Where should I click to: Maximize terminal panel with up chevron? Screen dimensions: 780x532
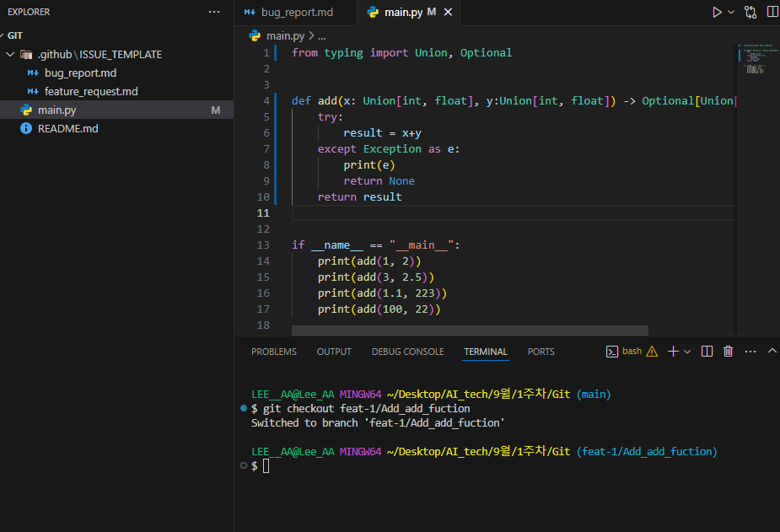click(x=772, y=352)
